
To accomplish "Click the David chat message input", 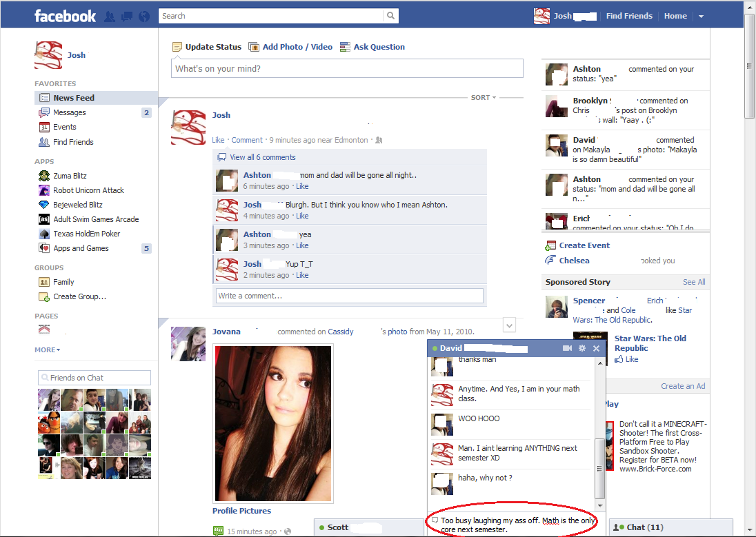I will pos(516,525).
